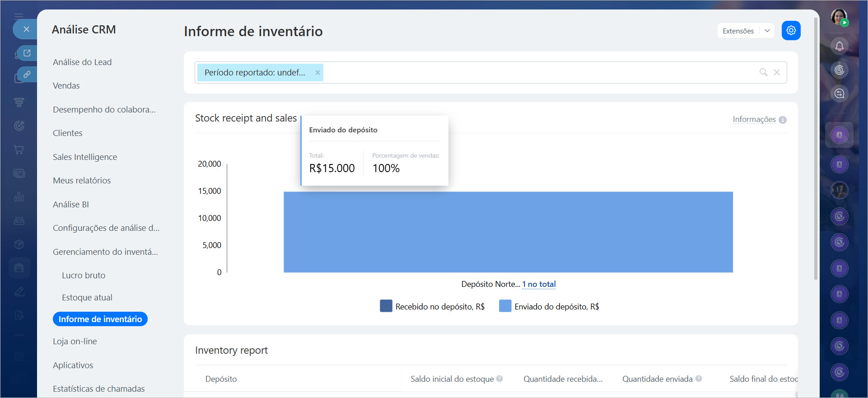Click the Período reportado filter input field

[x=537, y=72]
